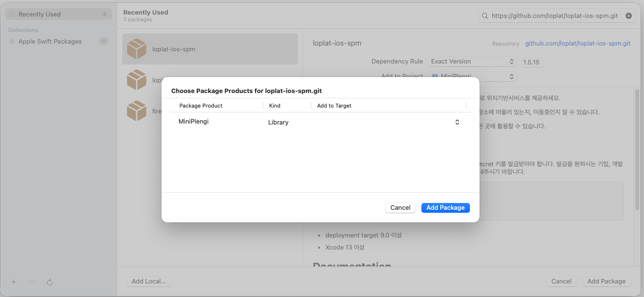Screen dimensions: 644x297
Task: Click the loplat-ios-spm package box icon
Action: (x=136, y=49)
